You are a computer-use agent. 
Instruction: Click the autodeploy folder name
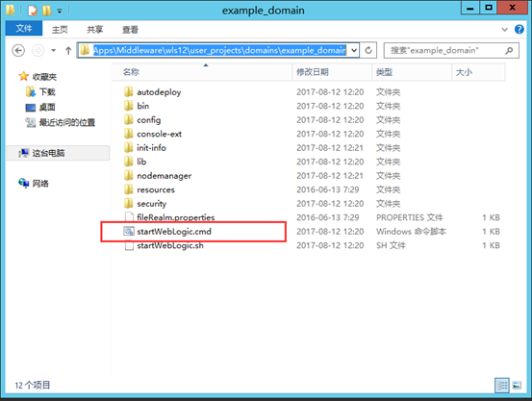(x=159, y=92)
